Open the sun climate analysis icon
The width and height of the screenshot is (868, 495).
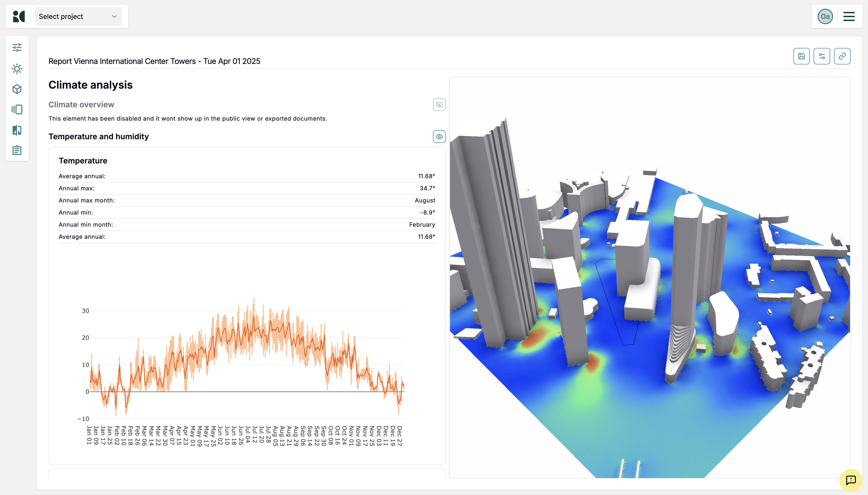[x=17, y=69]
